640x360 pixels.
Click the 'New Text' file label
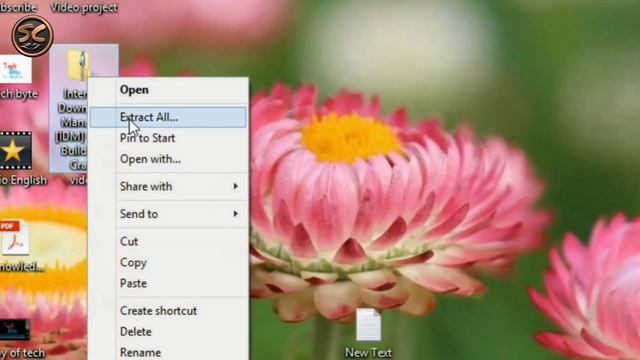tap(368, 352)
